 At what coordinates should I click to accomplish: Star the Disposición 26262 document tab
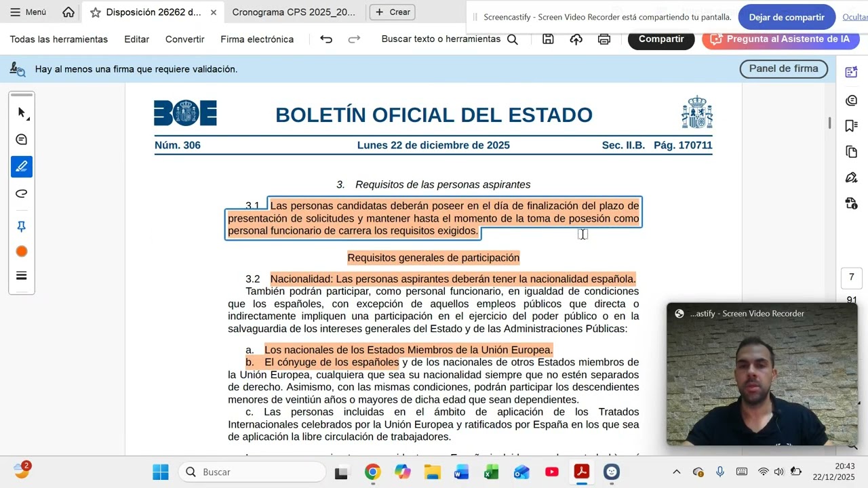coord(96,12)
